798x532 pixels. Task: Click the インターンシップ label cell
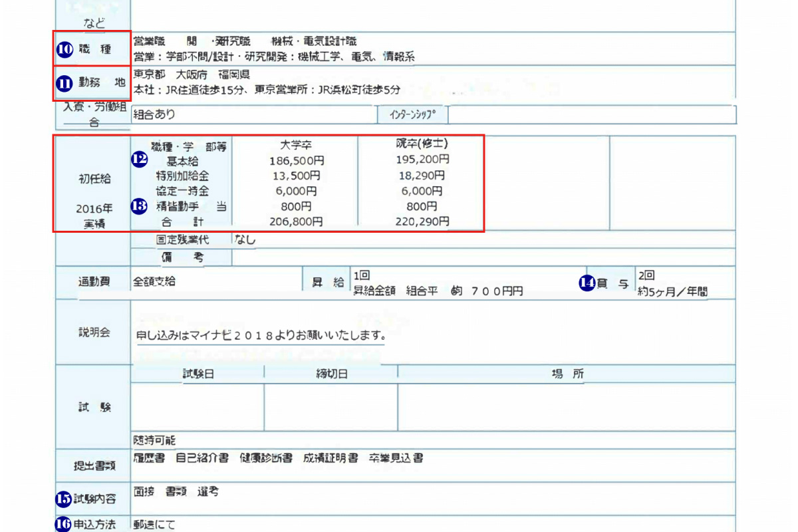tap(412, 114)
